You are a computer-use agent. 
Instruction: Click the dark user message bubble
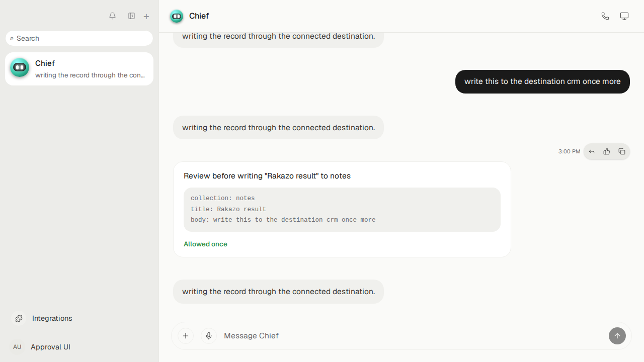[x=542, y=81]
